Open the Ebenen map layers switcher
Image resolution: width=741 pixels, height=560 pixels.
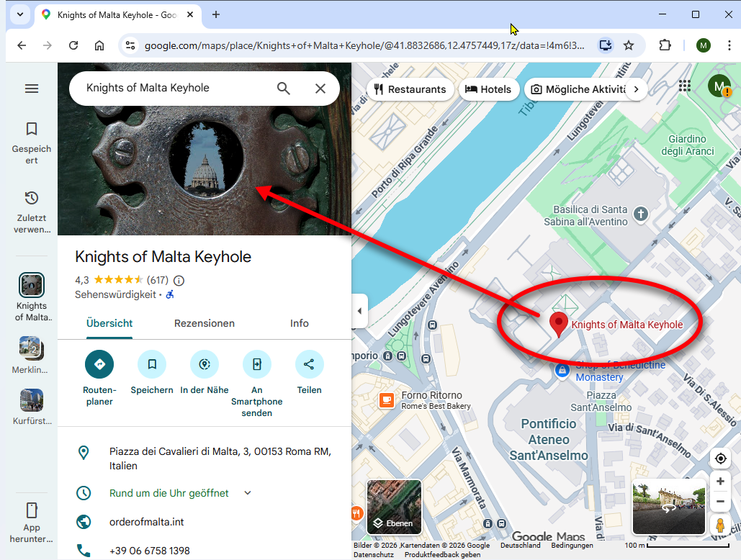[x=394, y=507]
